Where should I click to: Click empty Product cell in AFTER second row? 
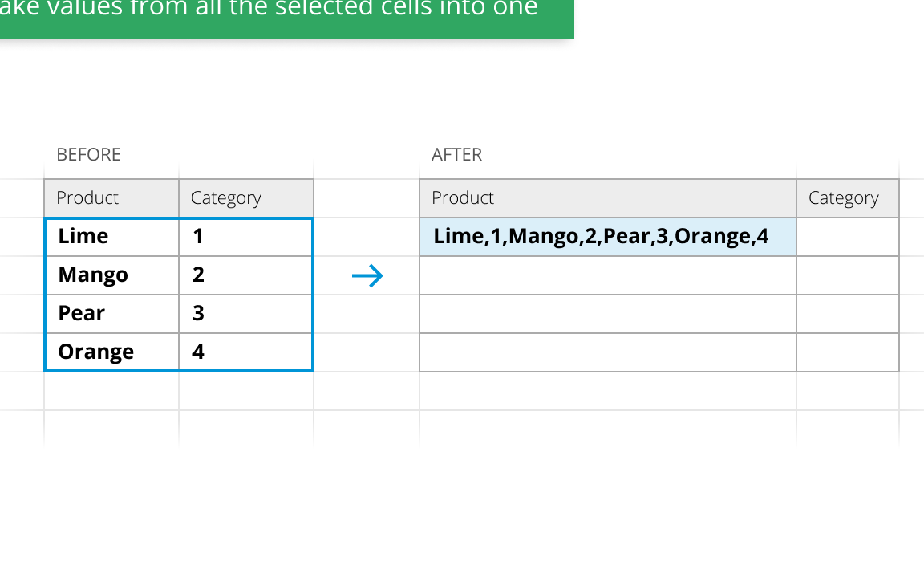[607, 275]
